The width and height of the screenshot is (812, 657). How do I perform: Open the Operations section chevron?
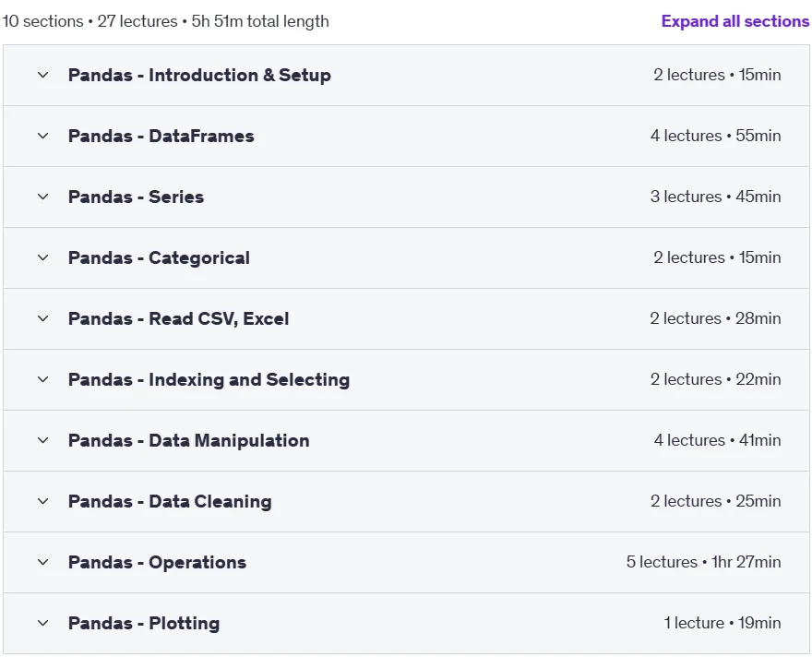[43, 562]
